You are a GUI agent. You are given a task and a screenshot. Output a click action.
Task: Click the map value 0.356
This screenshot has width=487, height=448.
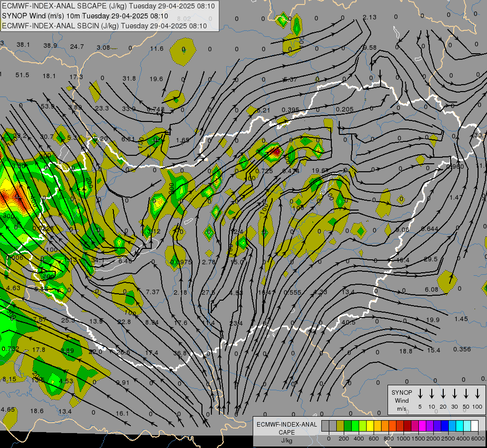(x=462, y=349)
